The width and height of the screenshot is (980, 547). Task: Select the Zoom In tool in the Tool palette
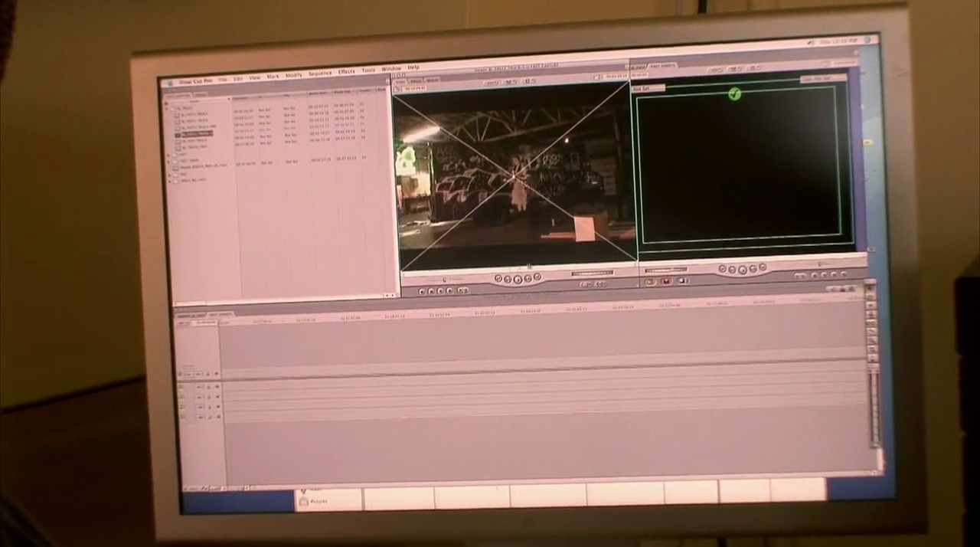coord(872,339)
